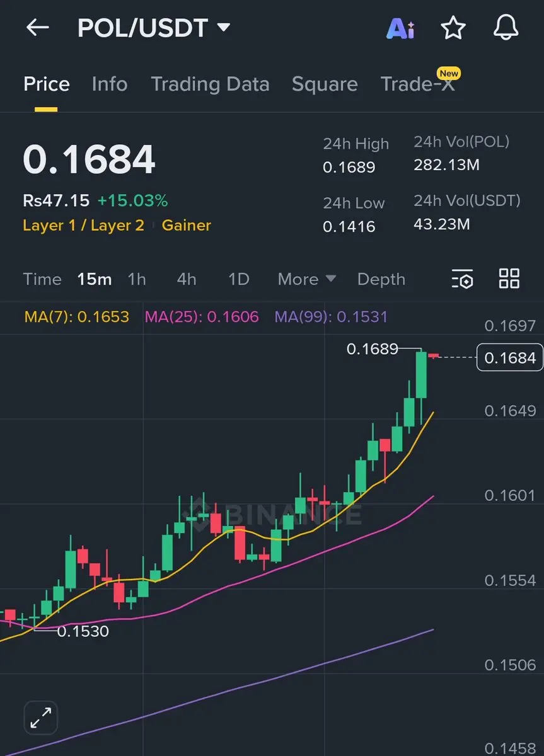The width and height of the screenshot is (544, 756).
Task: Tap the 0.1506 price axis label
Action: click(510, 665)
